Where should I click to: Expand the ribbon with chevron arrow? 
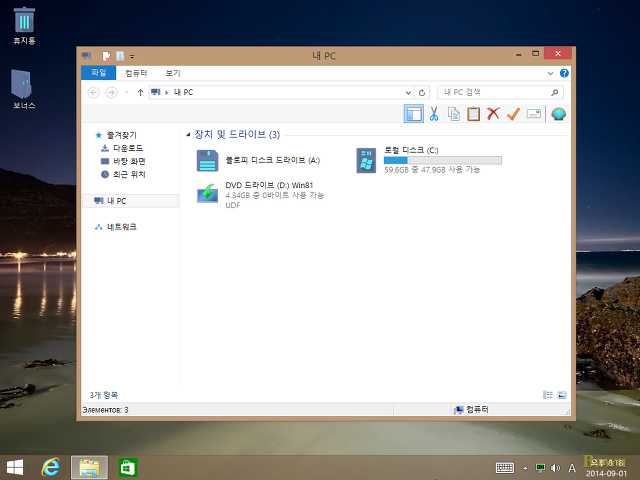tap(550, 73)
